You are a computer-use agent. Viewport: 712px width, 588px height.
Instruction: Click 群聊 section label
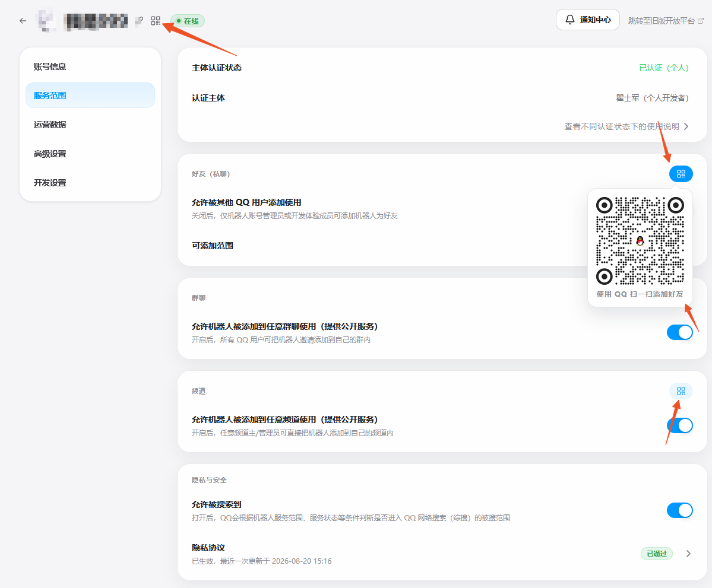click(x=198, y=298)
